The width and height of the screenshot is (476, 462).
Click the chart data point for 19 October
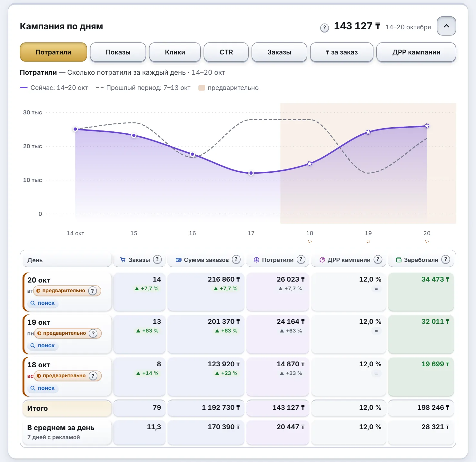point(368,132)
